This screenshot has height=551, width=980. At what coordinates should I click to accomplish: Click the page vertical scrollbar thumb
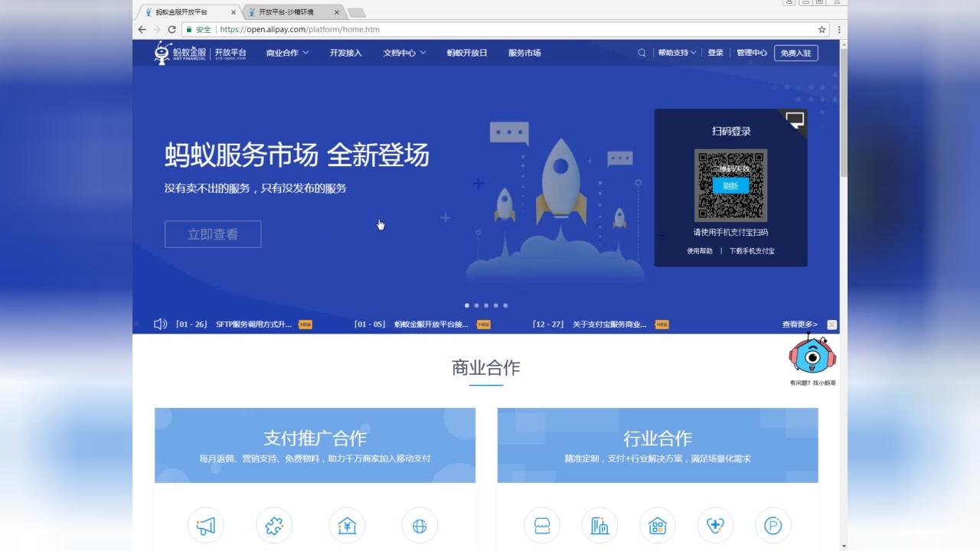[x=844, y=112]
